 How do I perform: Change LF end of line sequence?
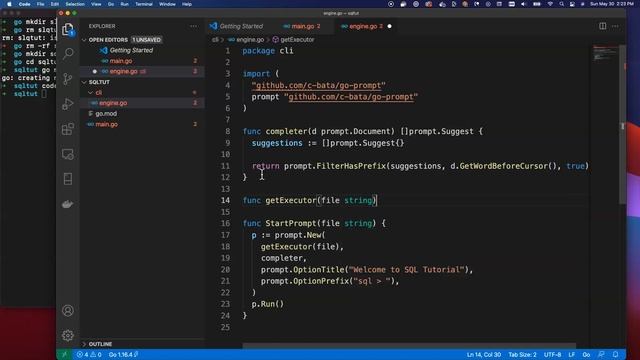coord(572,355)
